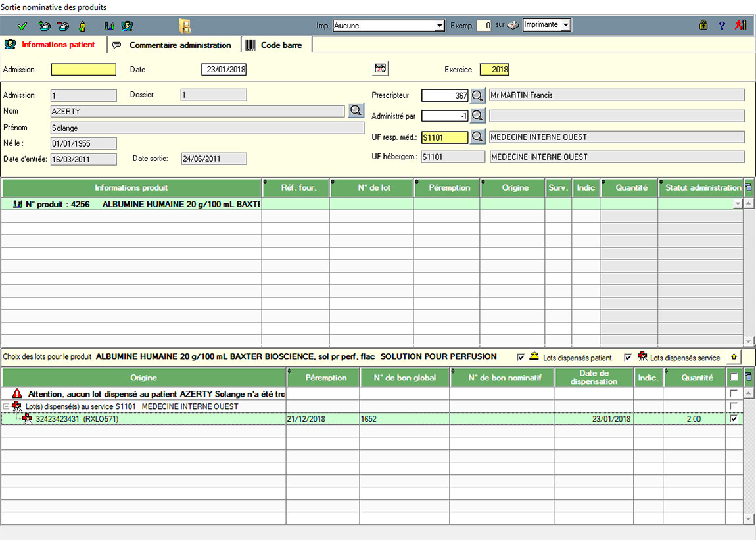The image size is (756, 540).
Task: Click the magnifier next to Prescripteur field
Action: [478, 95]
